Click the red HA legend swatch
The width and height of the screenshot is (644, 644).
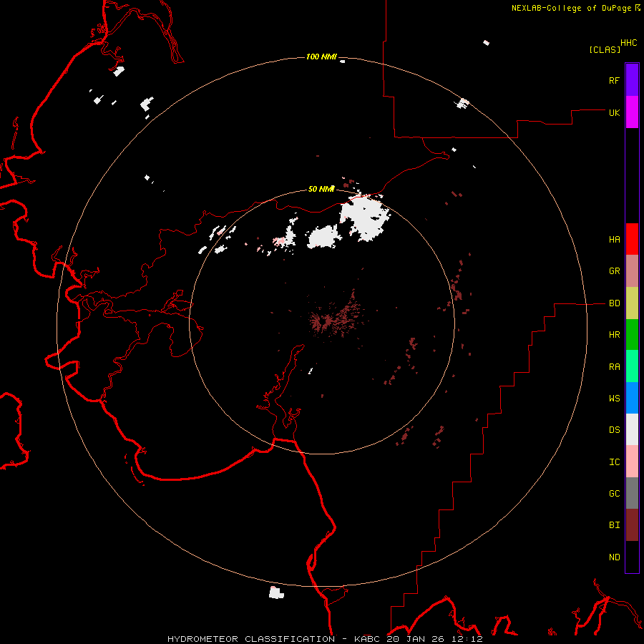pos(632,239)
